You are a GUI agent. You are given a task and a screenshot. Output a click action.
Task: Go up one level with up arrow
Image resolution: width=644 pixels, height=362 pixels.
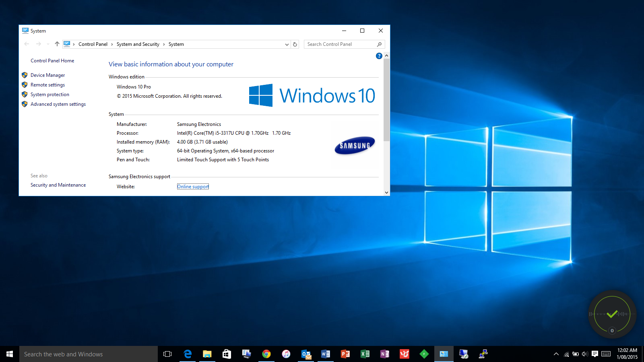point(57,44)
